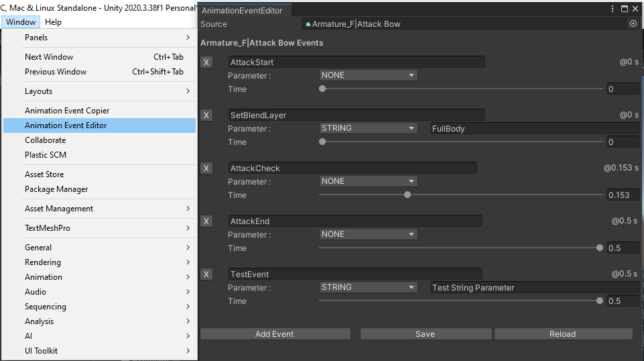Open the AttackStart Parameter type dropdown
The width and height of the screenshot is (644, 361).
pos(368,76)
